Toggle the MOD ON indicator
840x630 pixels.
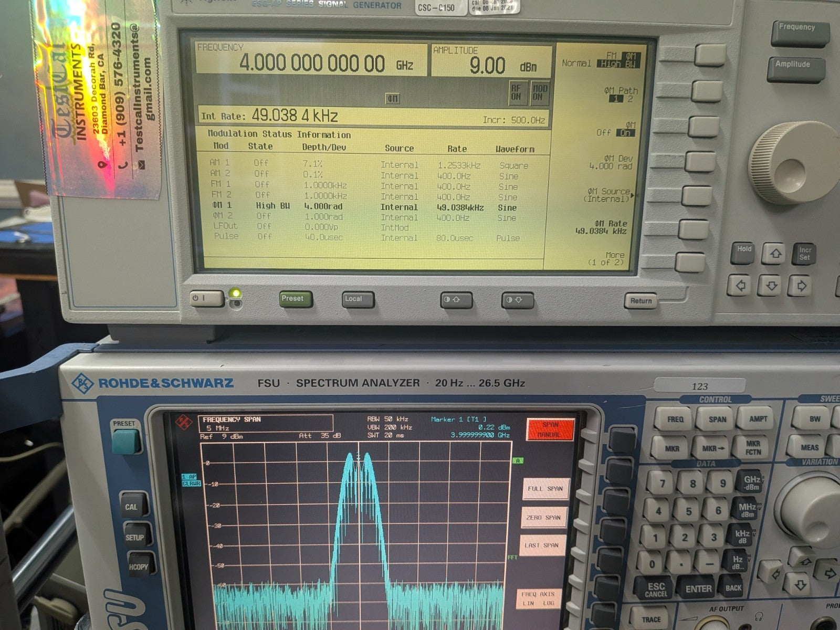pos(539,92)
